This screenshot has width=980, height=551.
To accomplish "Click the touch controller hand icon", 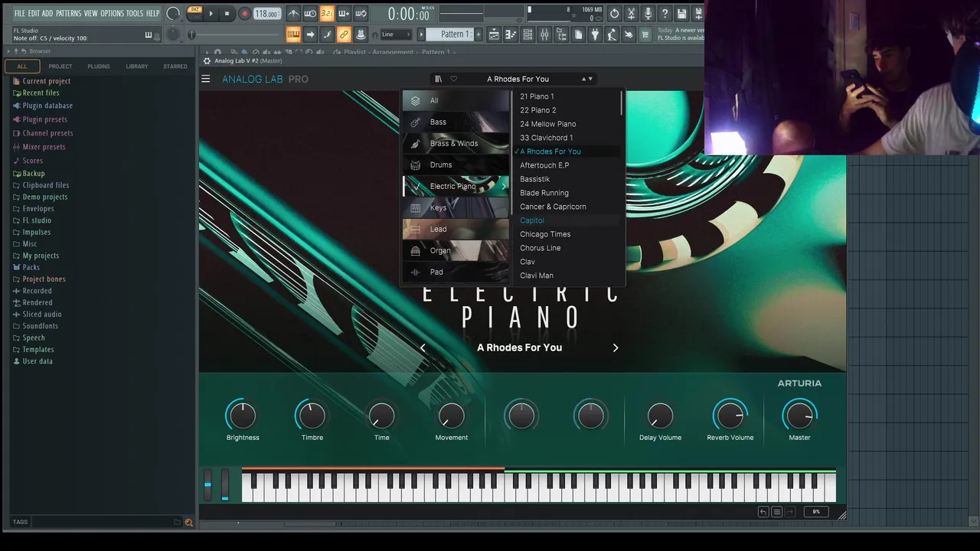I will coord(629,34).
